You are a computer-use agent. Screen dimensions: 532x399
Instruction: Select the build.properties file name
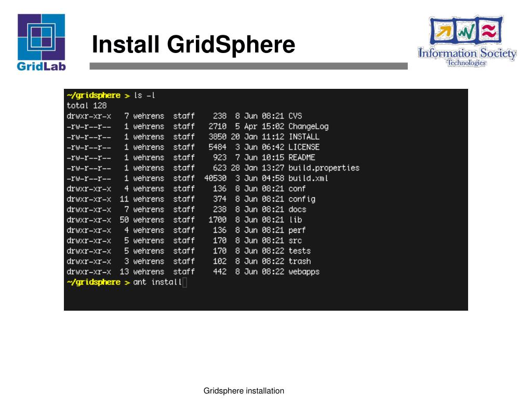[x=324, y=168]
